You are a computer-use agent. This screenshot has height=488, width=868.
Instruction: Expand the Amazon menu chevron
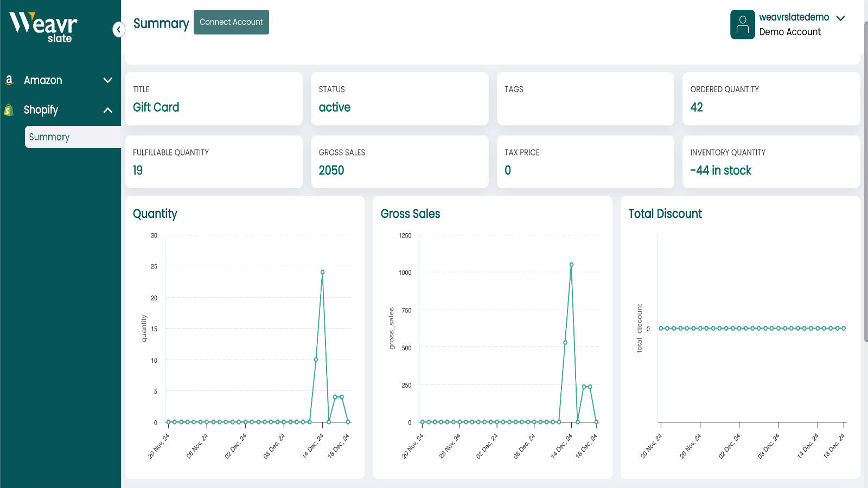tap(107, 80)
